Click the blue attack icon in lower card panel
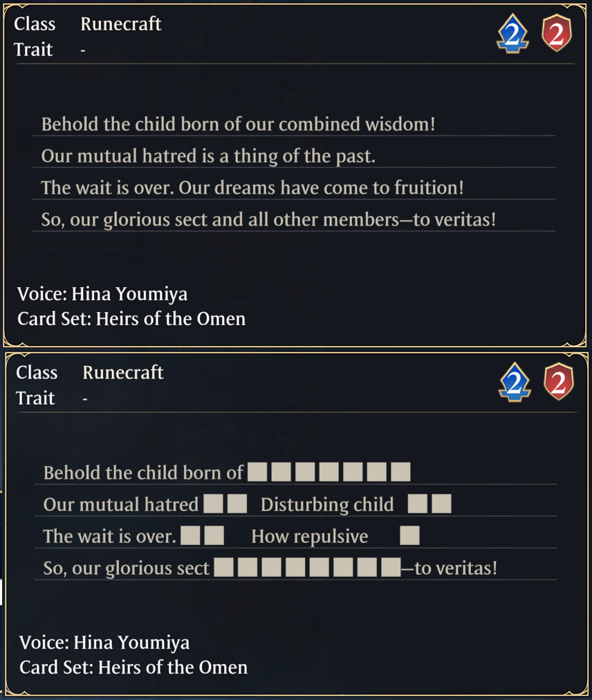This screenshot has height=700, width=592. 515,384
